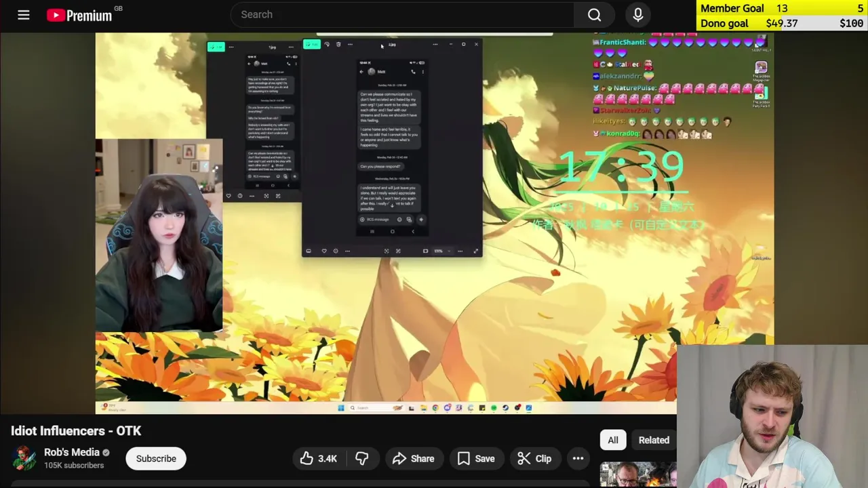Select the All filter chip
The width and height of the screenshot is (868, 488).
(x=613, y=440)
